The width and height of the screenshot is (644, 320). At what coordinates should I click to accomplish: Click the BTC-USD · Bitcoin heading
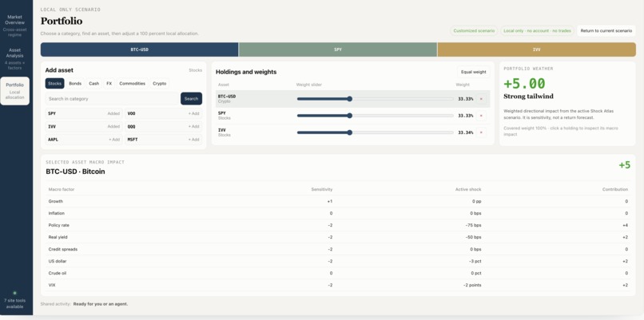coord(75,172)
